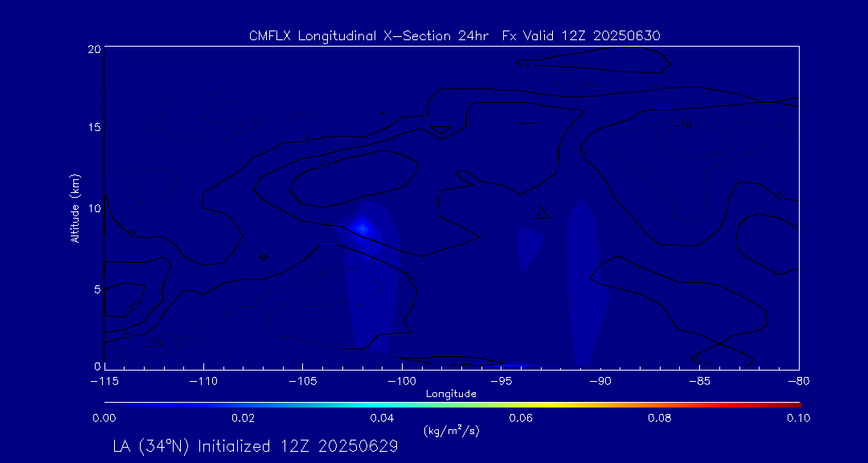Click the longitude tick label '-80'
Image resolution: width=868 pixels, height=463 pixels.
pos(798,382)
